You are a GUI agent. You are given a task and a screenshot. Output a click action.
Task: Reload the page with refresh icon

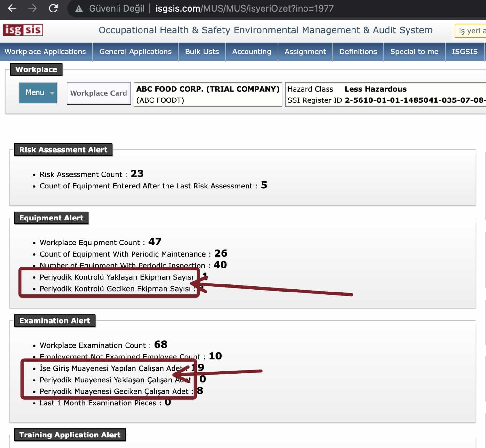click(x=53, y=8)
